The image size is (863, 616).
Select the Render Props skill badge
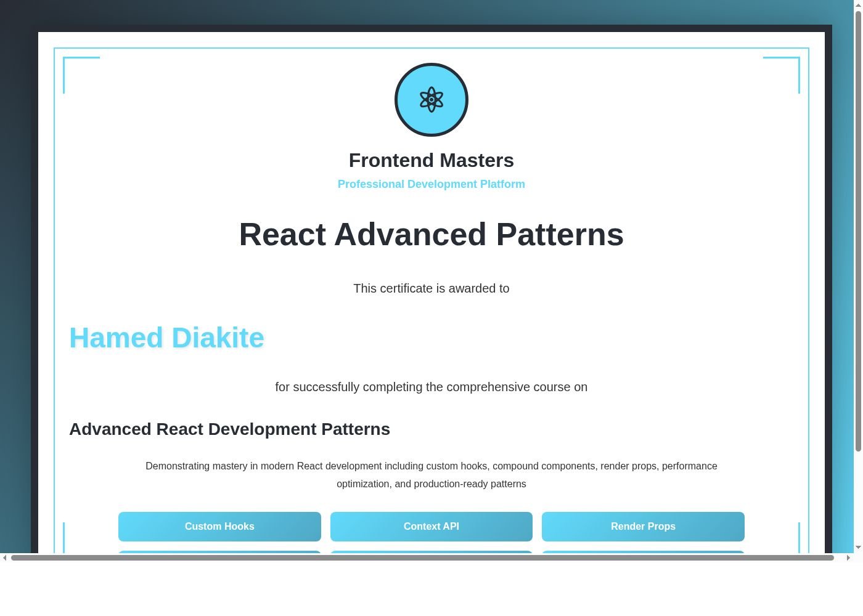pos(643,527)
